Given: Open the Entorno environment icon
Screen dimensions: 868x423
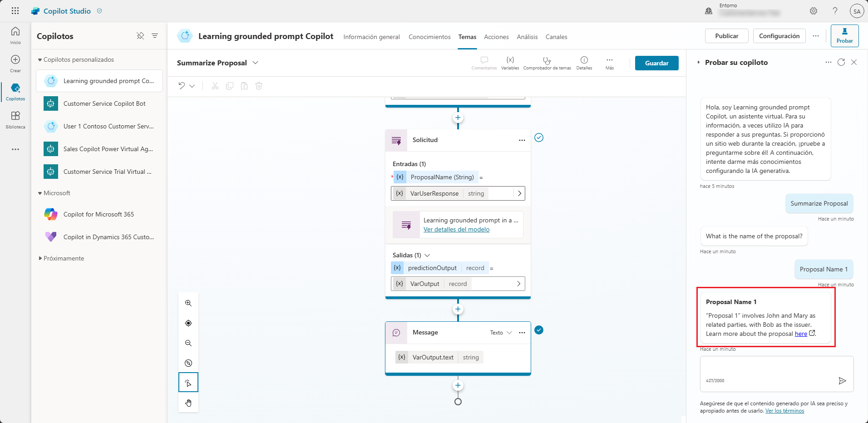Looking at the screenshot, I should (708, 11).
